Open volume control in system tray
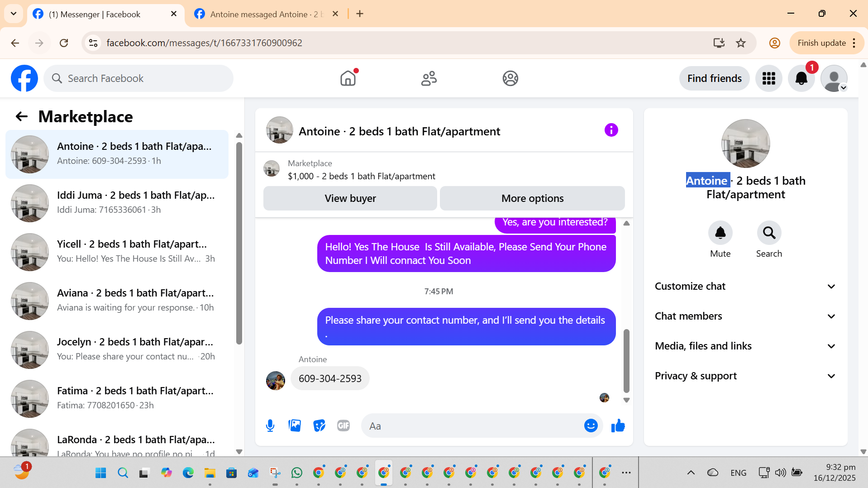Image resolution: width=868 pixels, height=488 pixels. pyautogui.click(x=780, y=473)
